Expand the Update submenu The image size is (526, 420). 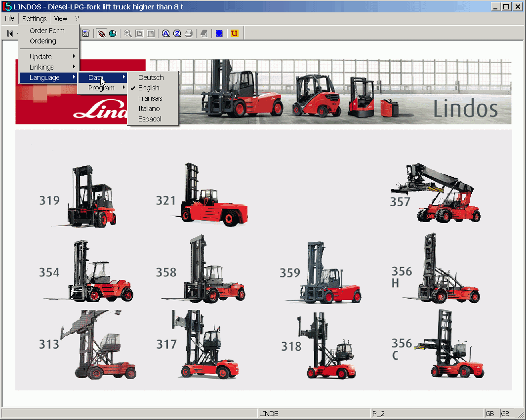point(41,56)
